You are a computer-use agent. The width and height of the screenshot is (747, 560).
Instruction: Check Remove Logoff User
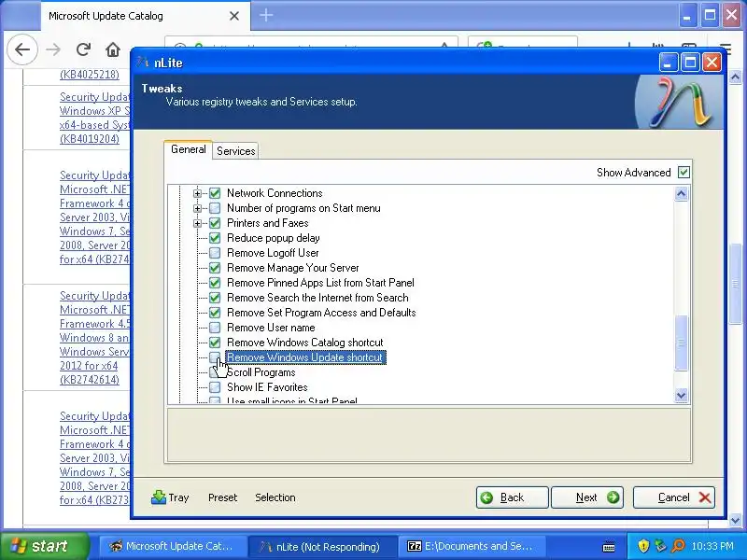[x=215, y=253]
